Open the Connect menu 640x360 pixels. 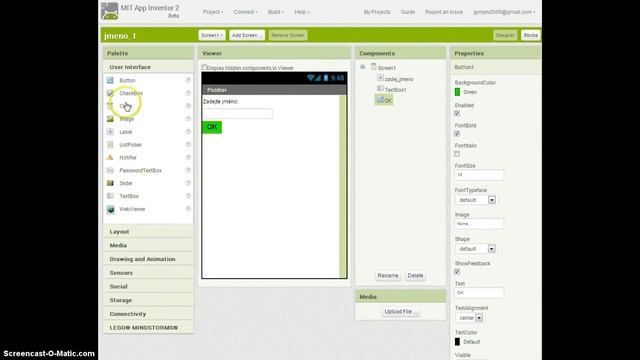click(x=245, y=12)
